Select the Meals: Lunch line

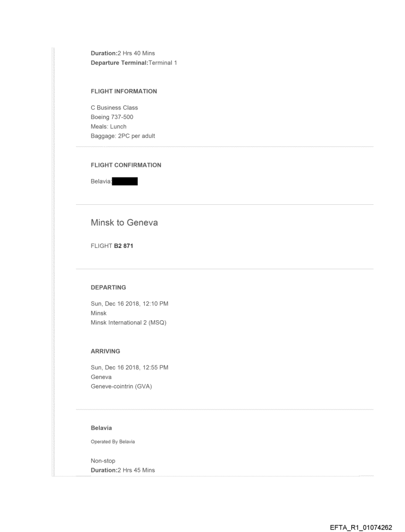click(x=109, y=126)
